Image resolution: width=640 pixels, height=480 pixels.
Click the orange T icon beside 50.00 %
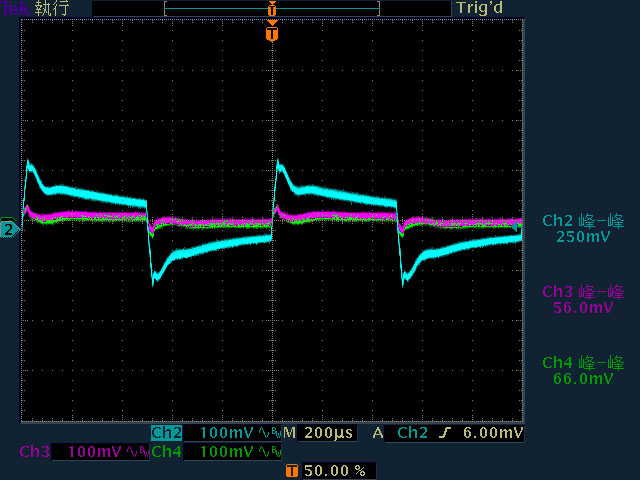click(x=291, y=471)
